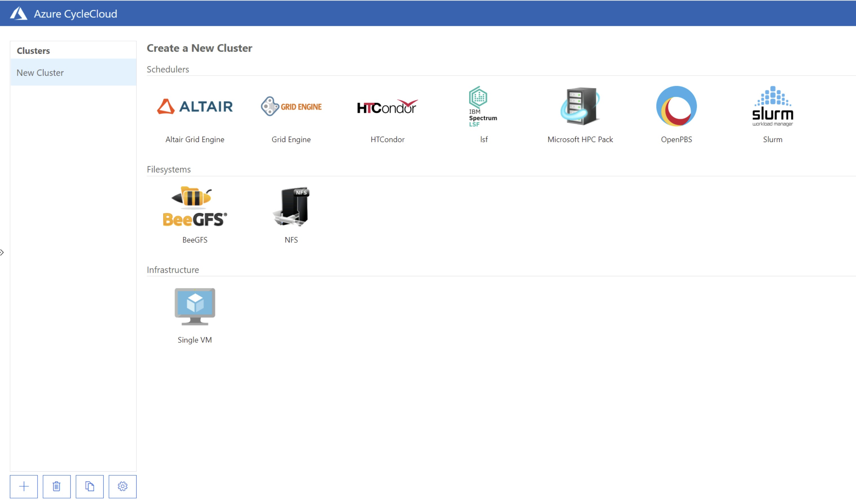This screenshot has height=504, width=856.
Task: Select the NFS filesystem icon
Action: pos(291,206)
